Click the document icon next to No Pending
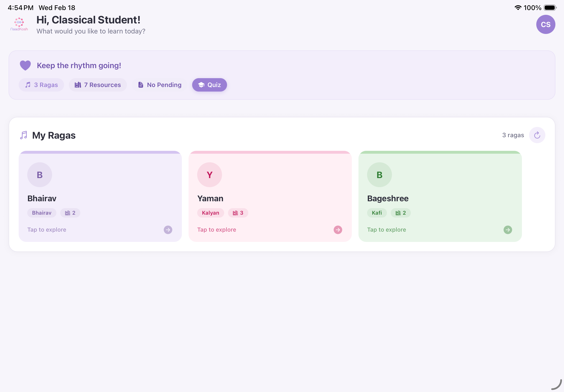This screenshot has height=392, width=564. (x=141, y=85)
